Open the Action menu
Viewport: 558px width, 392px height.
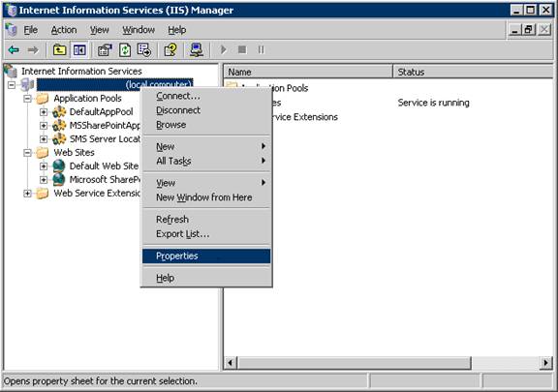click(64, 30)
